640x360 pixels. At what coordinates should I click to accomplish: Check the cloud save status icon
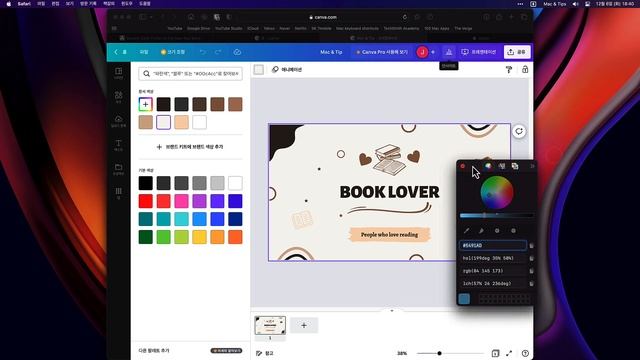click(x=237, y=52)
